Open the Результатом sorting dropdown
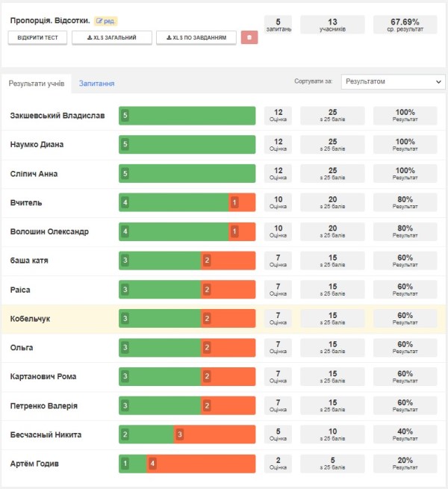Screen dimensions: 448x489 pos(393,81)
